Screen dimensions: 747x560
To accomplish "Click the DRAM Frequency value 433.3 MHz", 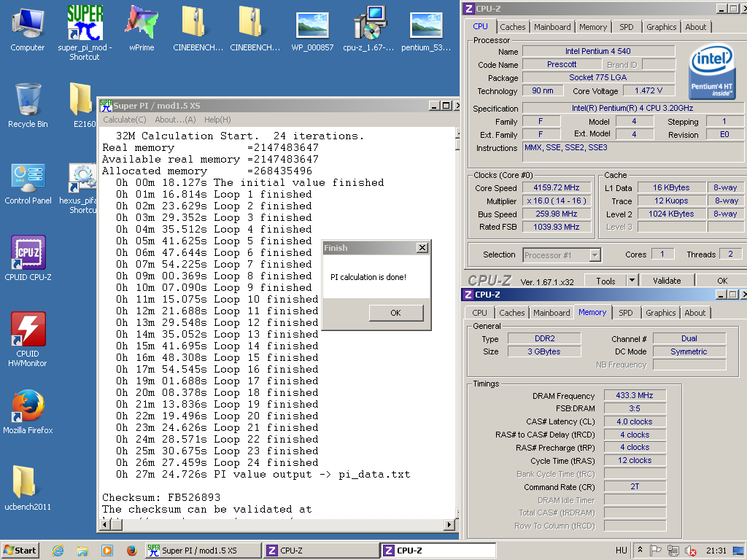I will click(x=635, y=395).
